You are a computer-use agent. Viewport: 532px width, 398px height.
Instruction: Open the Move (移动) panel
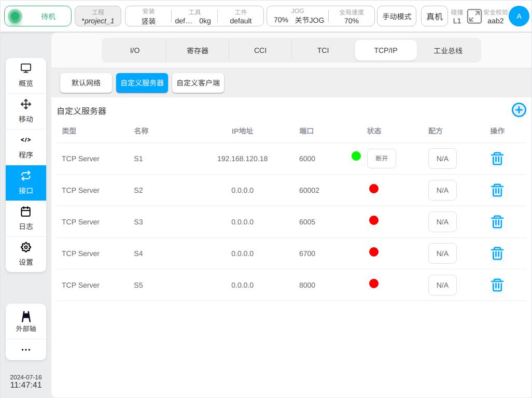pyautogui.click(x=26, y=111)
